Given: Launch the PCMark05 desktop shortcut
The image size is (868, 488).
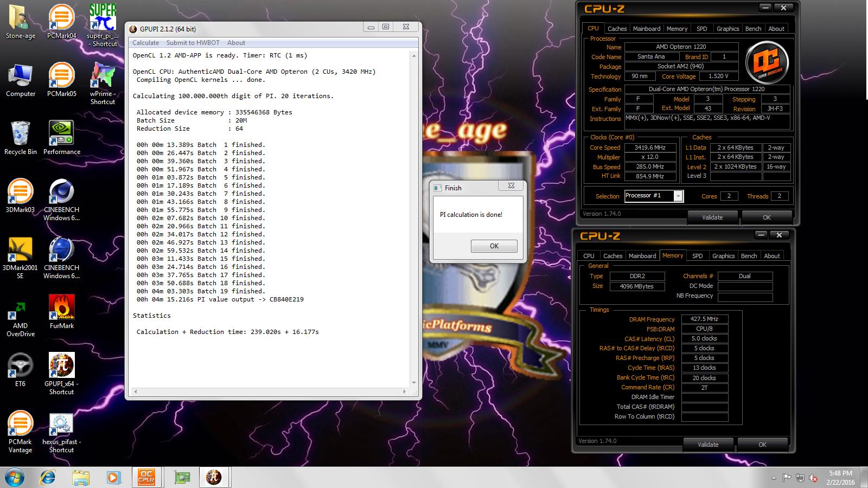Looking at the screenshot, I should (61, 80).
